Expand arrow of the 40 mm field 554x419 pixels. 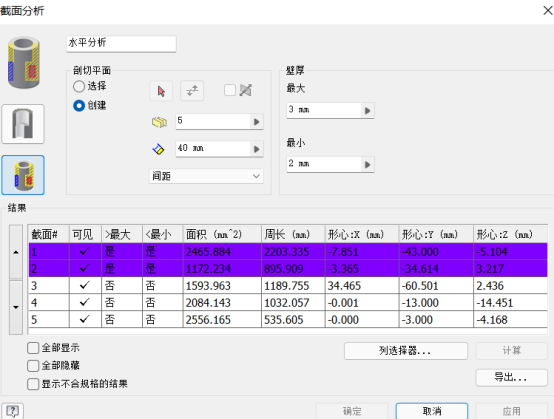257,149
